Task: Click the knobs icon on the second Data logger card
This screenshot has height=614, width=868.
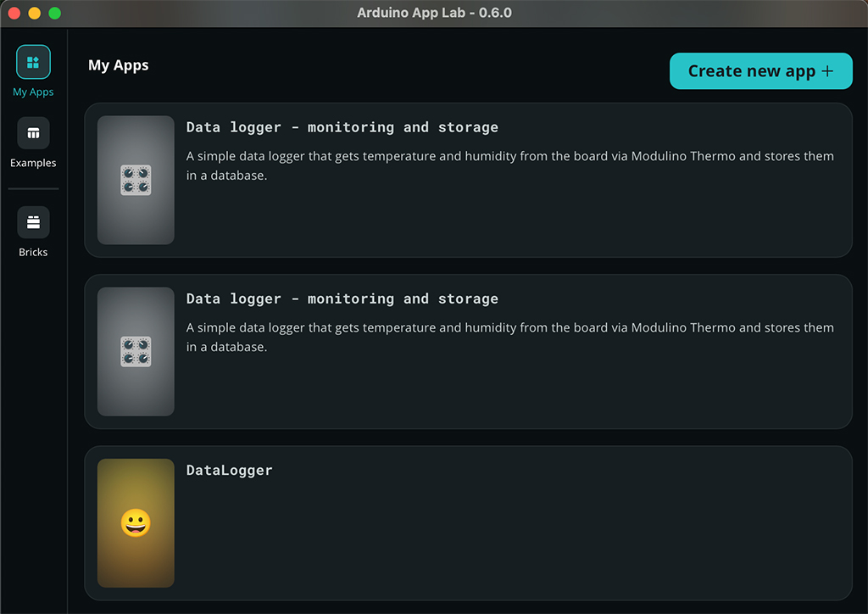Action: (136, 351)
